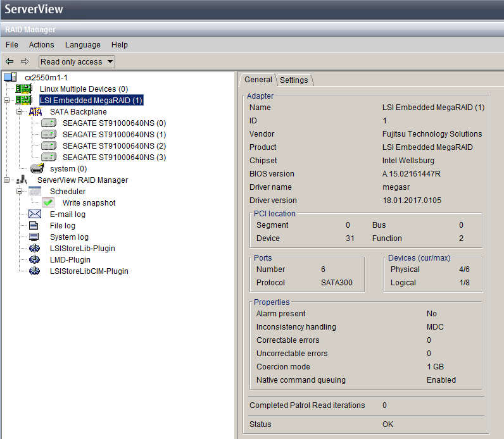Select the Write snapshot label
Image resolution: width=504 pixels, height=439 pixels.
click(x=89, y=203)
